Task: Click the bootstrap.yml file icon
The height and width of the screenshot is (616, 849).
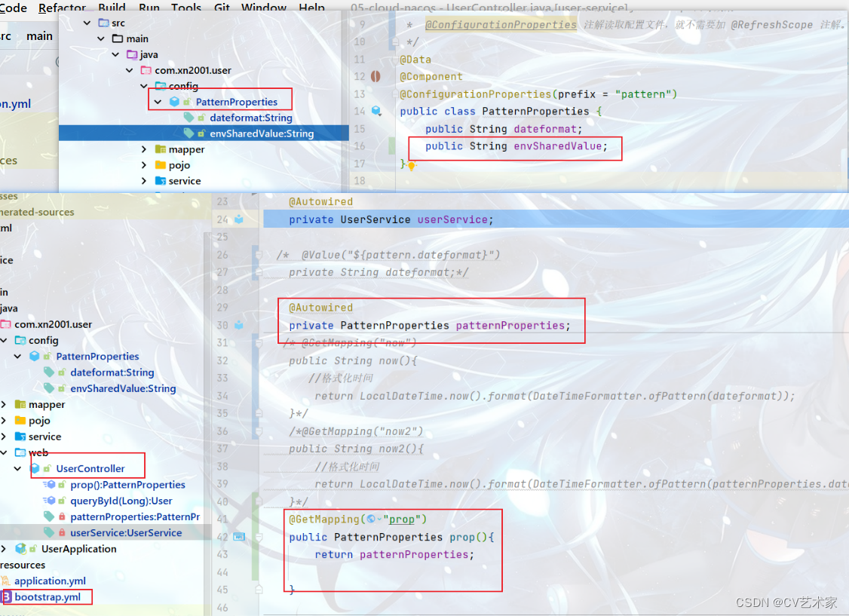Action: [x=7, y=596]
